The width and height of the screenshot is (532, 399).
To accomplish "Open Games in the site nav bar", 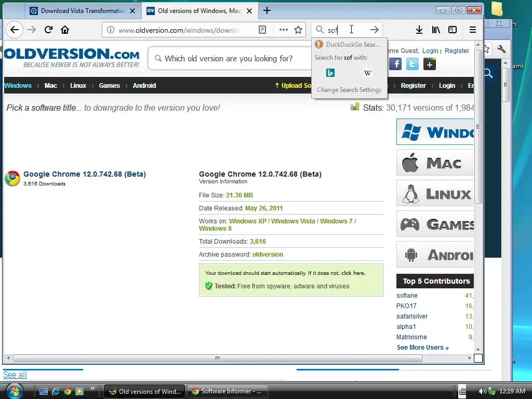I will (x=109, y=86).
